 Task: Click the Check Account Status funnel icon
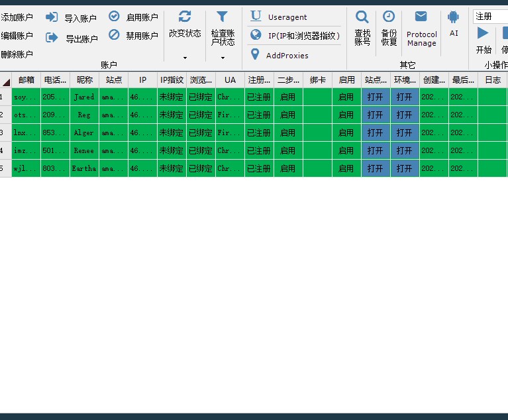coord(223,16)
